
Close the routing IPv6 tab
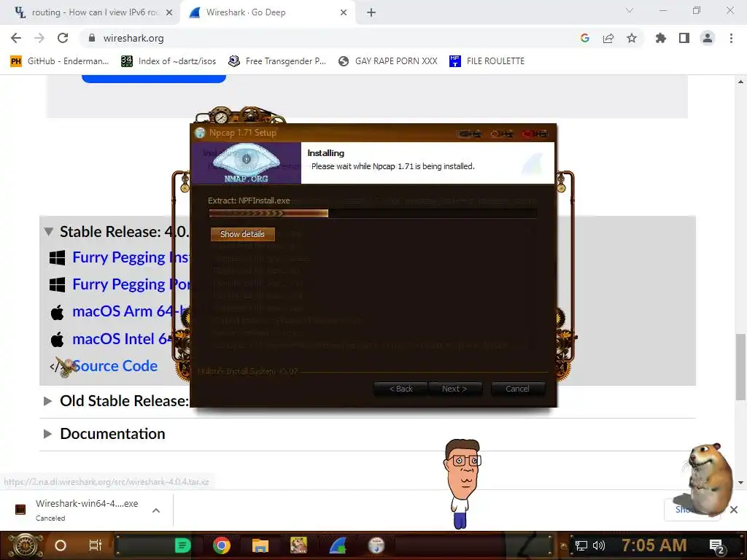click(169, 12)
